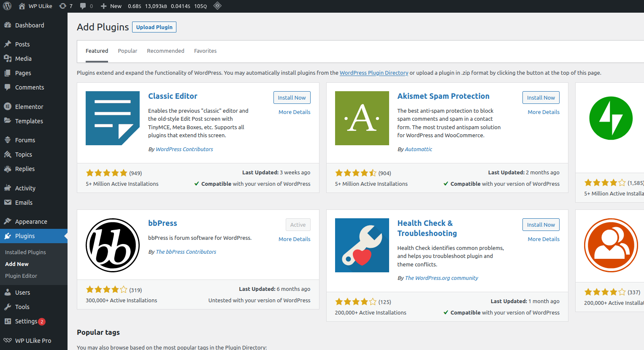Open Appearance in the sidebar

[34, 221]
